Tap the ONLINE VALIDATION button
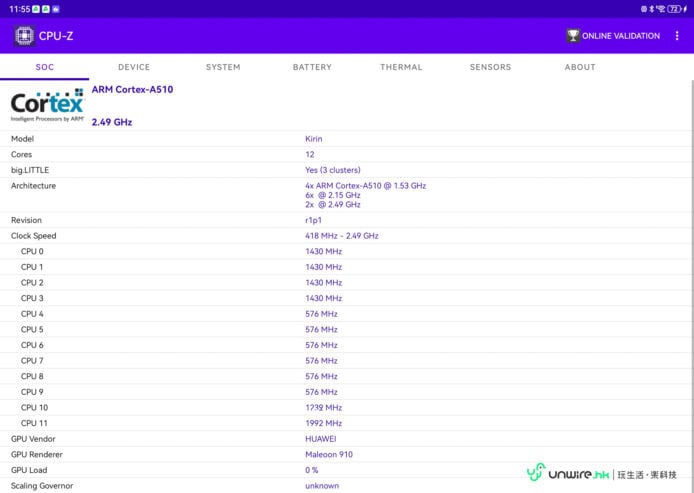694x493 pixels. pyautogui.click(x=612, y=36)
